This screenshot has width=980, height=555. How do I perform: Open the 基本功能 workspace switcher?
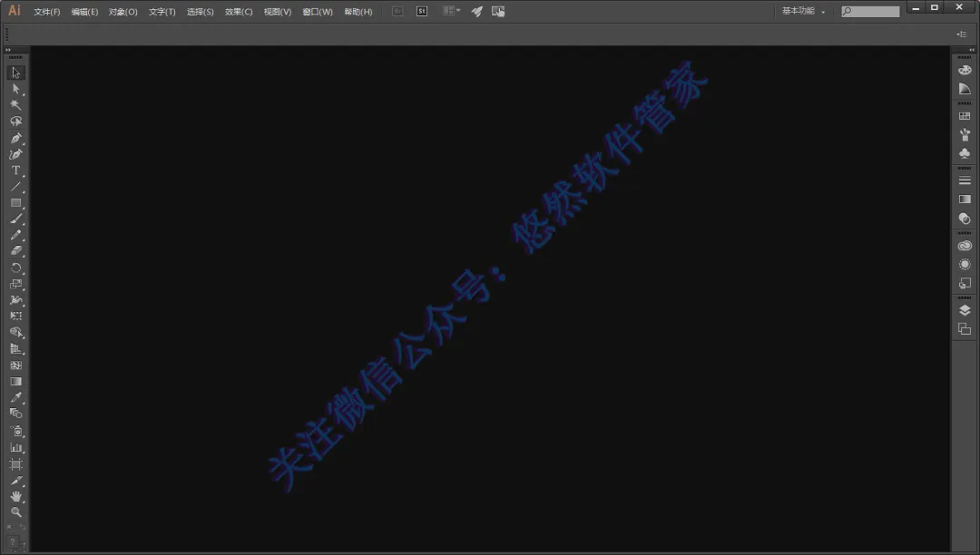[803, 11]
